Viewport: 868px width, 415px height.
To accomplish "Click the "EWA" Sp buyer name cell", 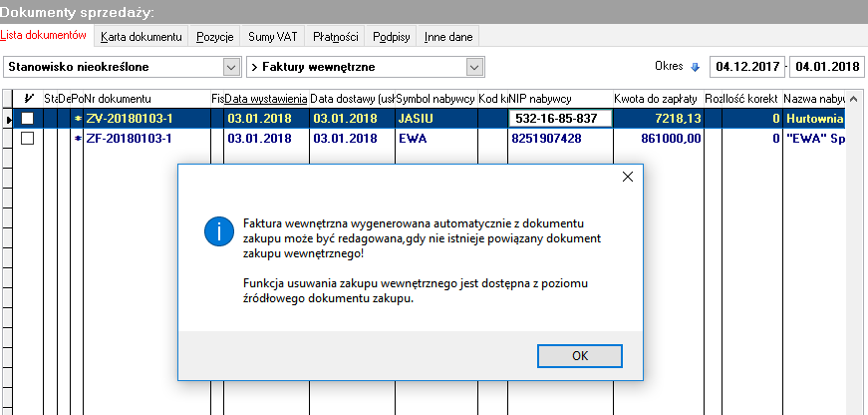I will pyautogui.click(x=814, y=139).
